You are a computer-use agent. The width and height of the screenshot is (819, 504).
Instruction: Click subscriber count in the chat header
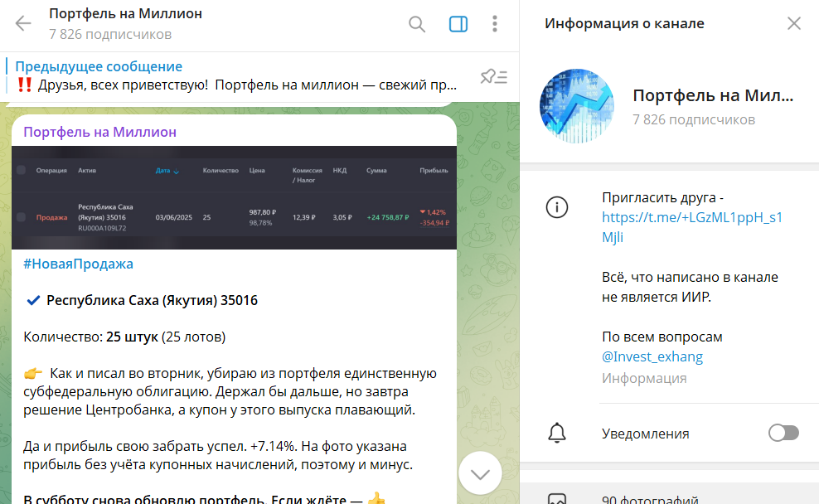point(110,35)
